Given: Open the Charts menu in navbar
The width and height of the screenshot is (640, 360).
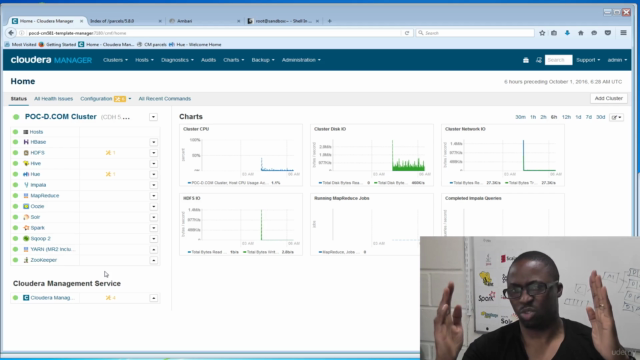Looking at the screenshot, I should point(233,60).
